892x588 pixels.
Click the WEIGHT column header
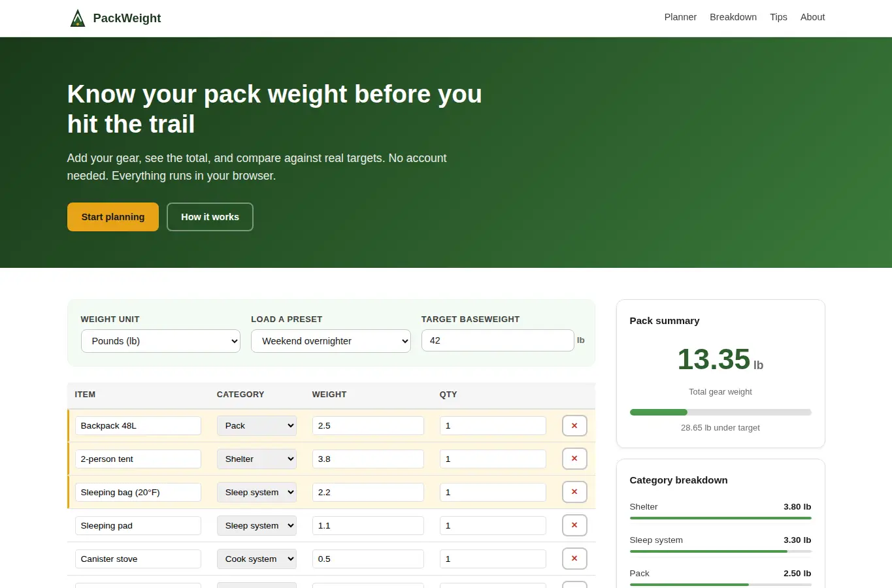pyautogui.click(x=329, y=395)
